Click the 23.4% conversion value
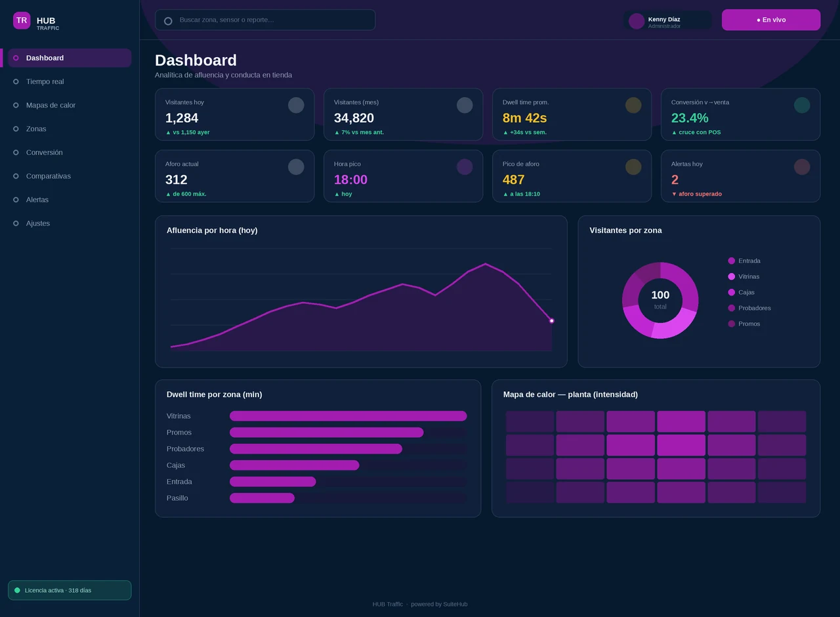 click(x=690, y=118)
